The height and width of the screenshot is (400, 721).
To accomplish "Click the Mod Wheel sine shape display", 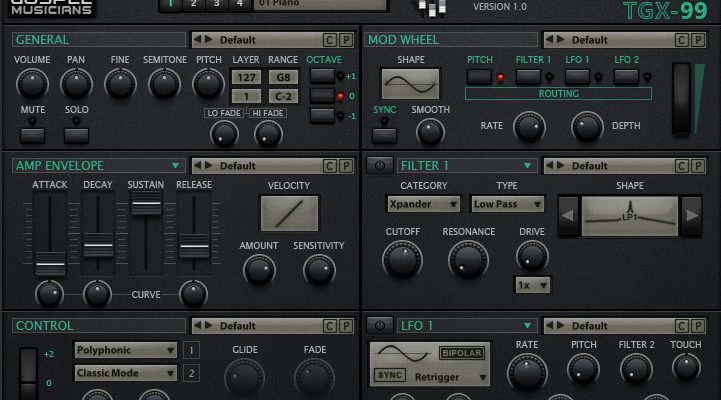I will pos(409,83).
